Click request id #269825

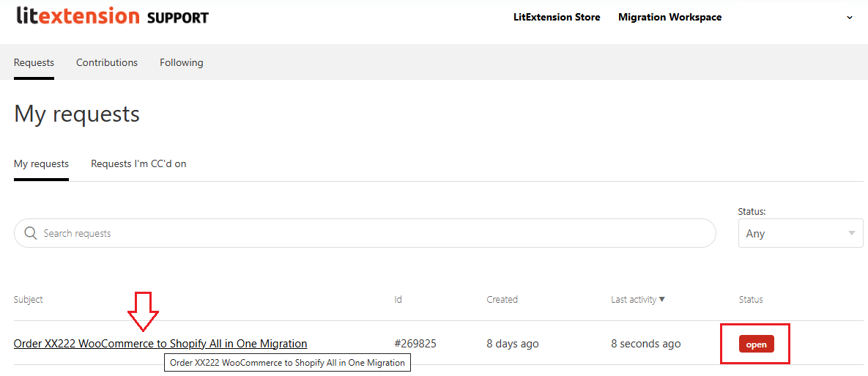point(415,343)
